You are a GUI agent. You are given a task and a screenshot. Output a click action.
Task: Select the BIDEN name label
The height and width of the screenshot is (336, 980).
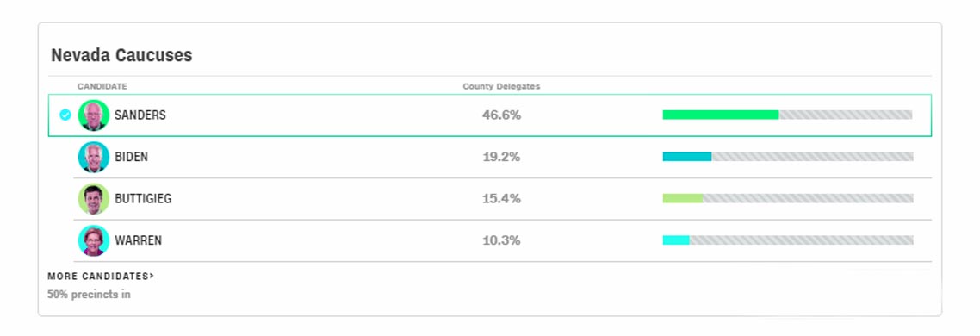point(131,157)
